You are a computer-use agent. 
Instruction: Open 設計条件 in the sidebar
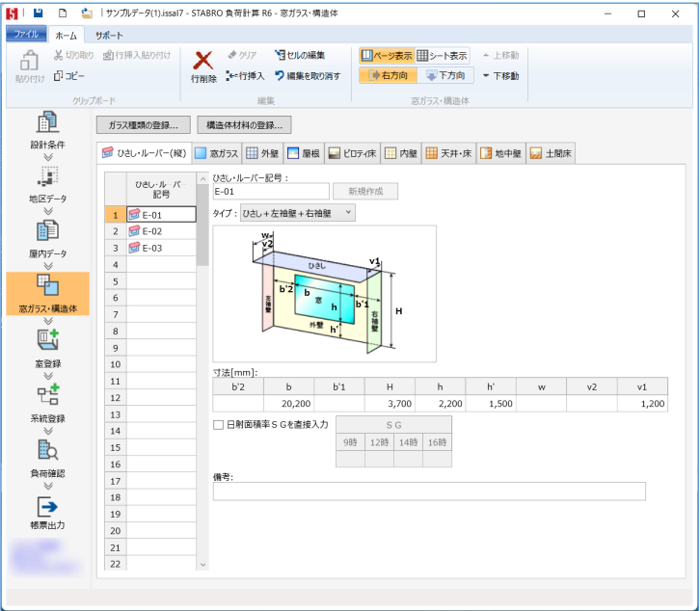pyautogui.click(x=47, y=131)
